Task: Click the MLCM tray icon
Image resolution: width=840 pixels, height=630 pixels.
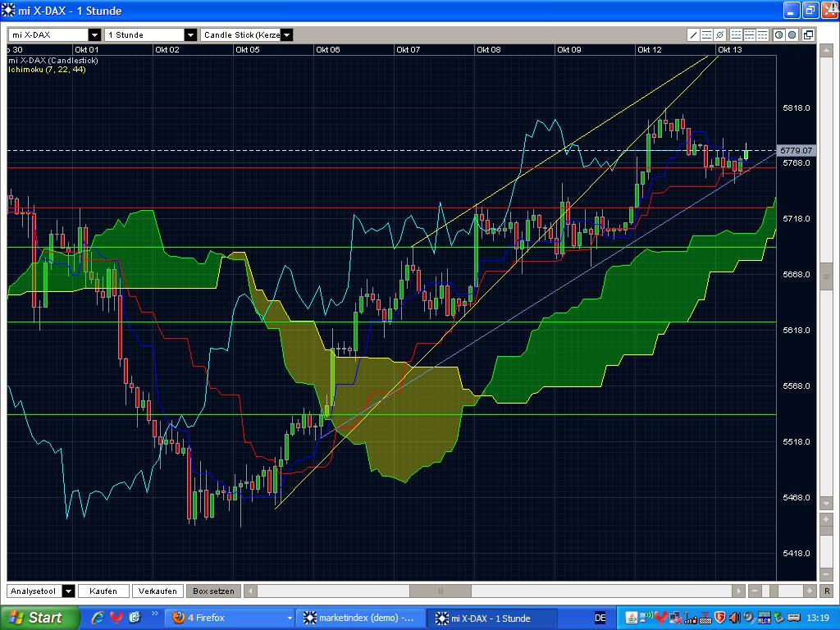Action: coord(765,618)
